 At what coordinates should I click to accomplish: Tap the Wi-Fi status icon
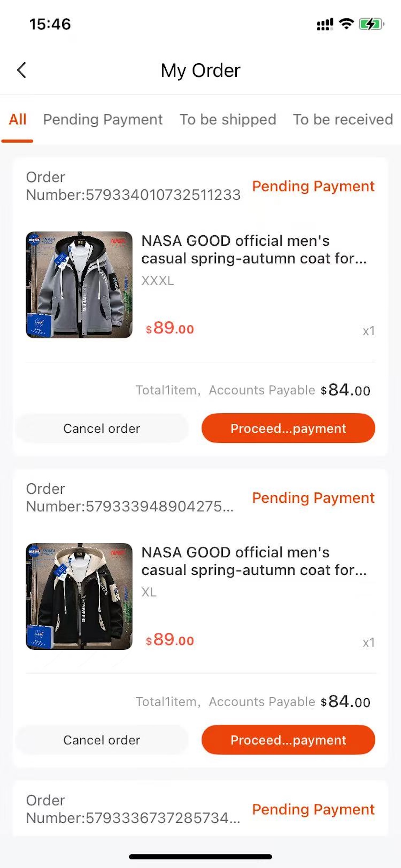346,24
